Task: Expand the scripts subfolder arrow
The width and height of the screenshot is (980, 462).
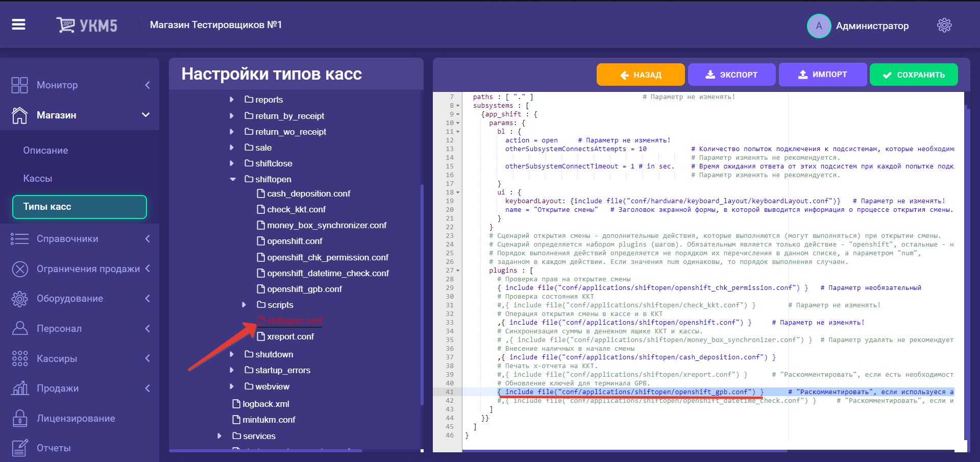Action: point(244,305)
